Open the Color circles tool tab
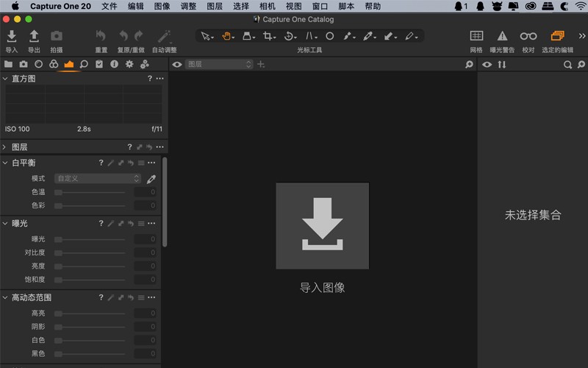The width and height of the screenshot is (588, 368). [x=54, y=64]
